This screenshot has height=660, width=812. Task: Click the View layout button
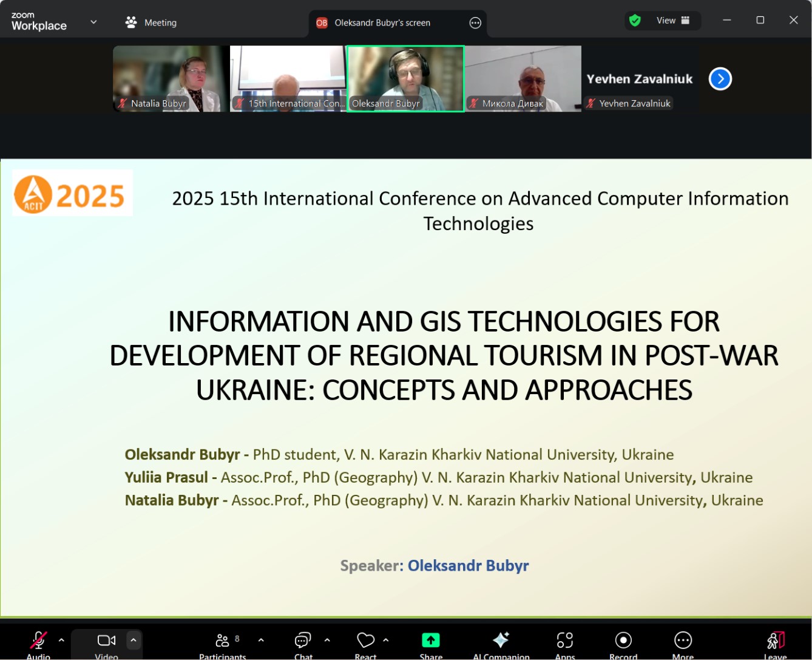tap(672, 21)
